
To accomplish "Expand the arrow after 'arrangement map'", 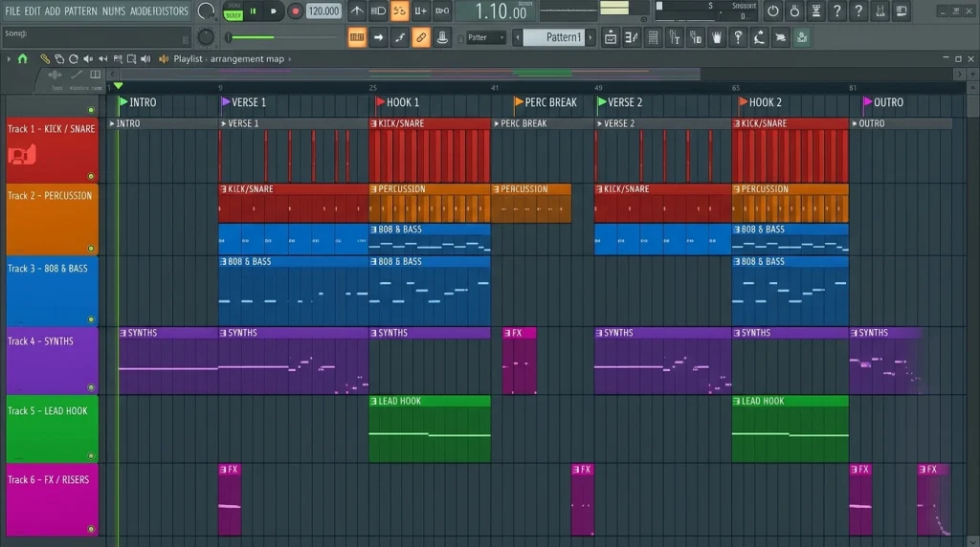I will [x=289, y=58].
